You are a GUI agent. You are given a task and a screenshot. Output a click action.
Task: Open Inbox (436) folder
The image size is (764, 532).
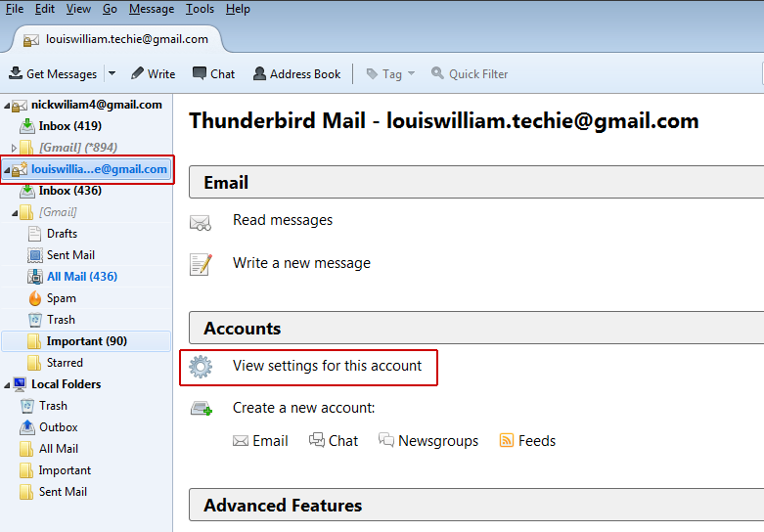pos(70,191)
